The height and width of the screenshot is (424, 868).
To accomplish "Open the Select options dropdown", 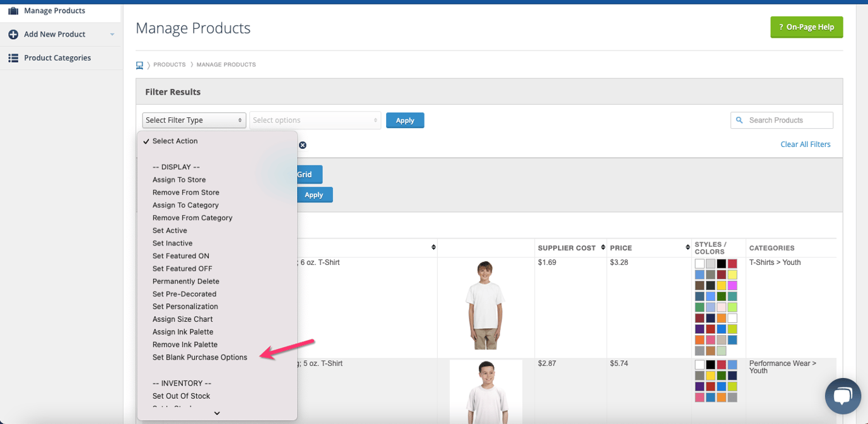I will pyautogui.click(x=314, y=120).
